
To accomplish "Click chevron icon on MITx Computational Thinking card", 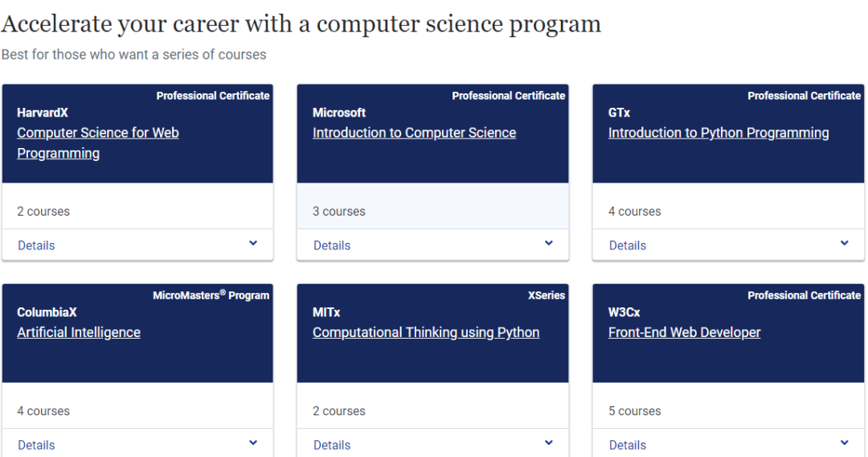I will [549, 443].
